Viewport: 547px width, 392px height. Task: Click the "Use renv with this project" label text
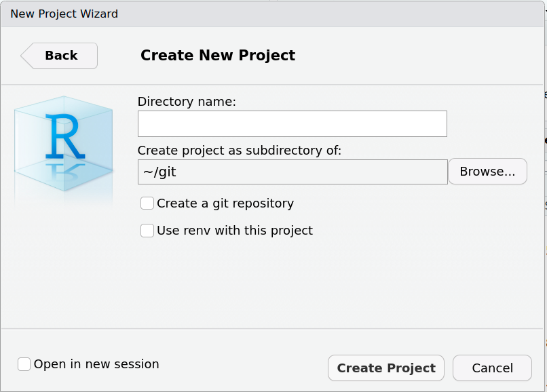234,231
